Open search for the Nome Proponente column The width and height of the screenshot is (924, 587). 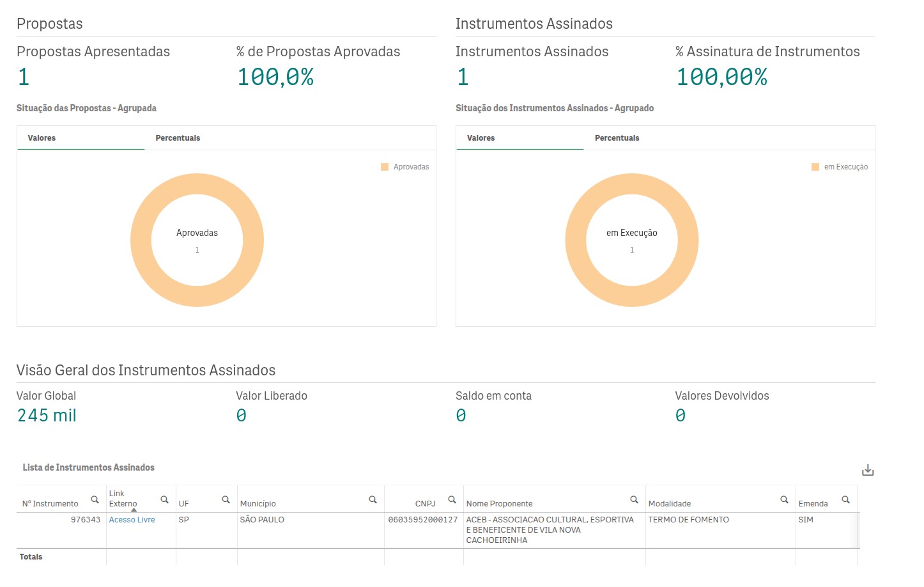pos(634,499)
